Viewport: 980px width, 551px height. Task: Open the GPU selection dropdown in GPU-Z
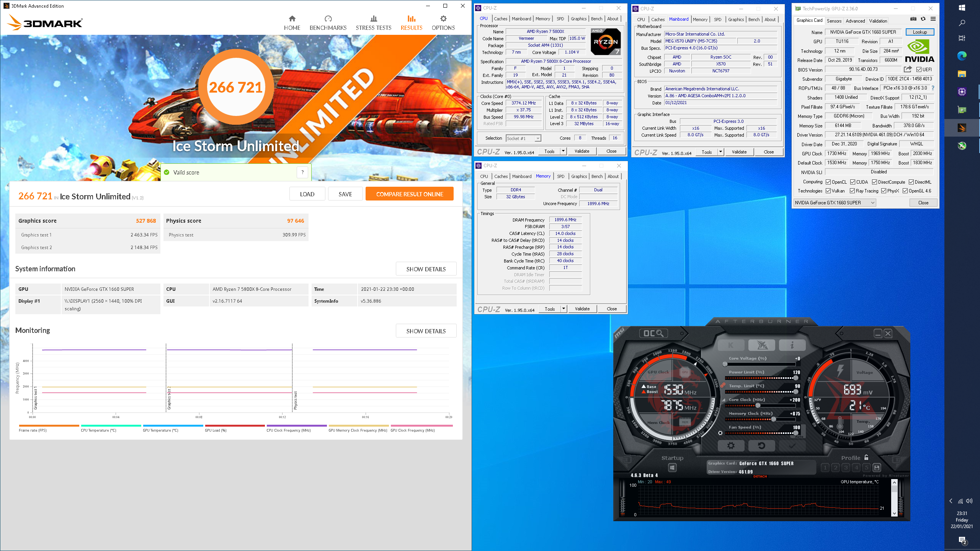pos(835,203)
